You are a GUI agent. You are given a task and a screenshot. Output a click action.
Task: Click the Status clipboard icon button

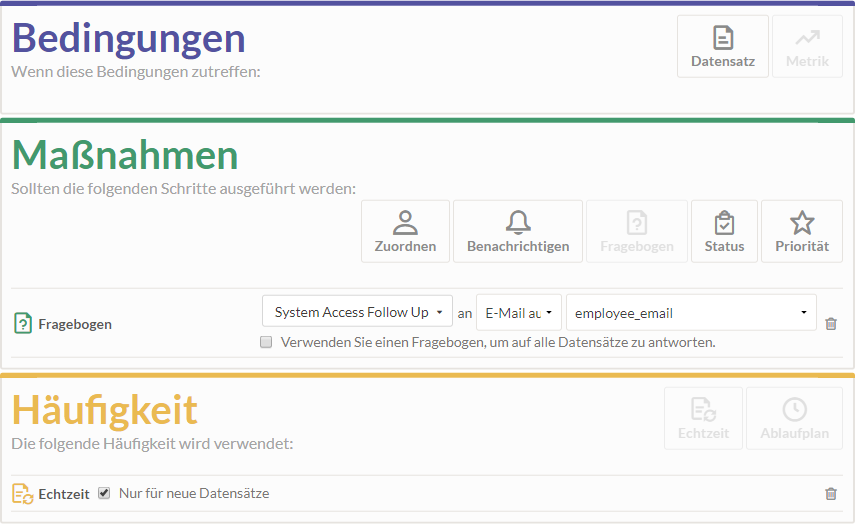724,231
